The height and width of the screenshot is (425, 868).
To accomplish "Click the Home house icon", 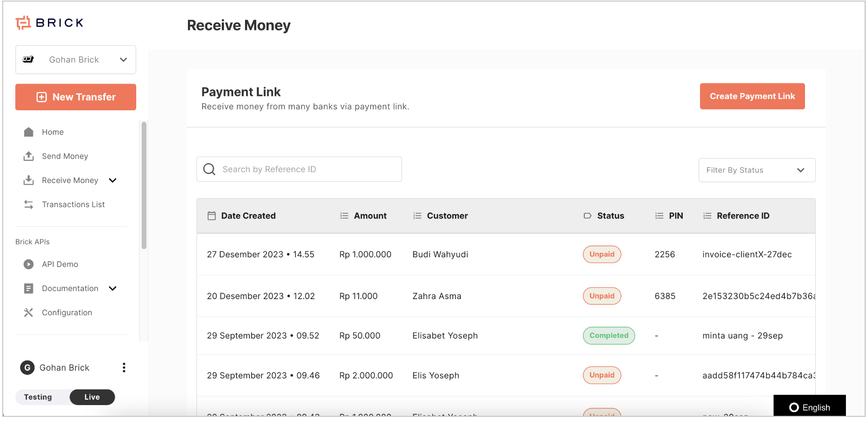I will click(29, 132).
